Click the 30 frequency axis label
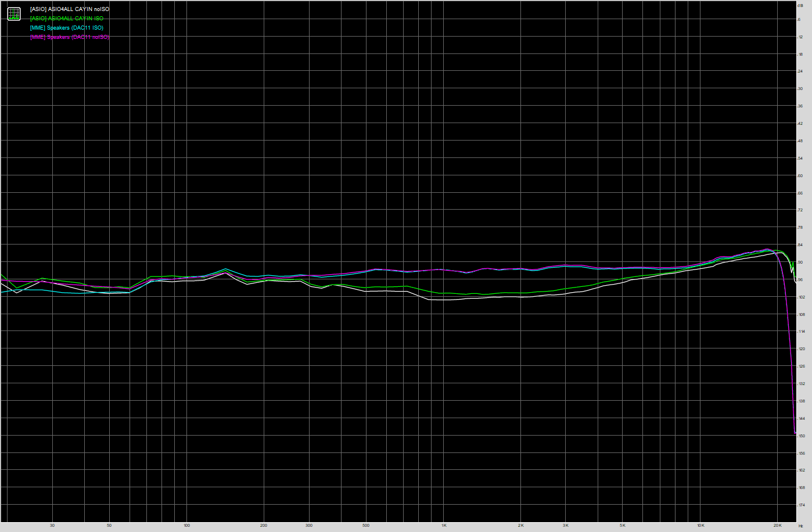The image size is (812, 532). pos(52,526)
